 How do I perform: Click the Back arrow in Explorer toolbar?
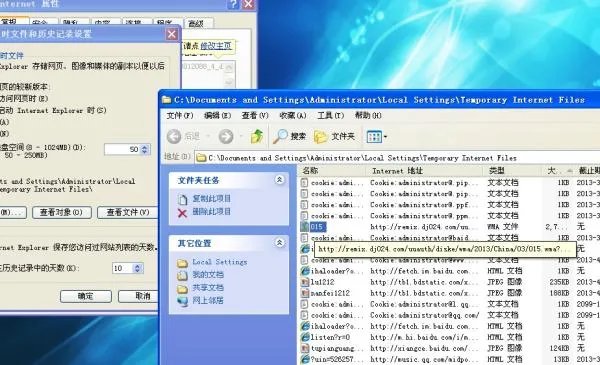pos(174,136)
